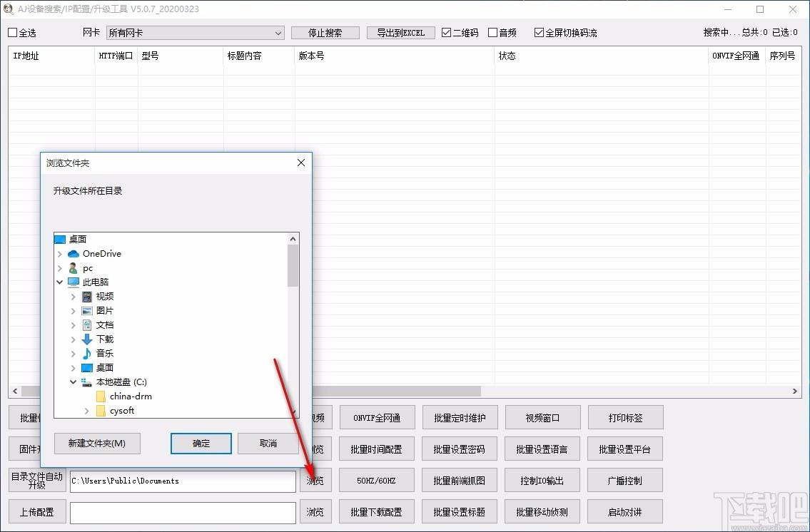Confirm with the 确定 button

(201, 444)
